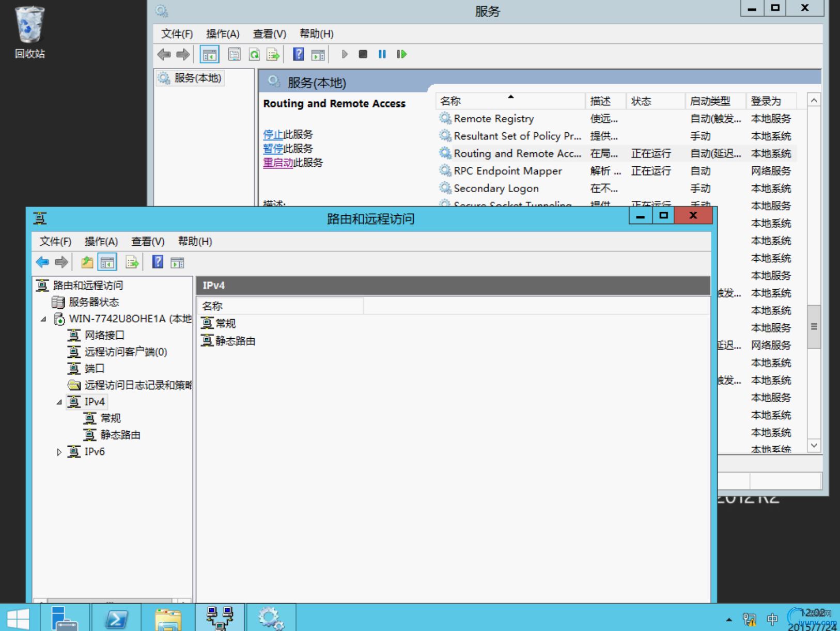
Task: Sort services by 登录为 column header
Action: [771, 101]
